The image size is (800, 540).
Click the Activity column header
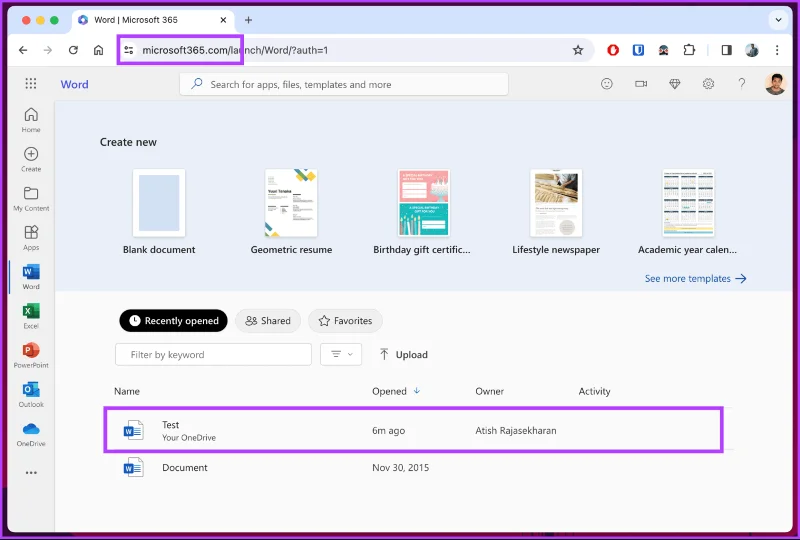click(594, 391)
